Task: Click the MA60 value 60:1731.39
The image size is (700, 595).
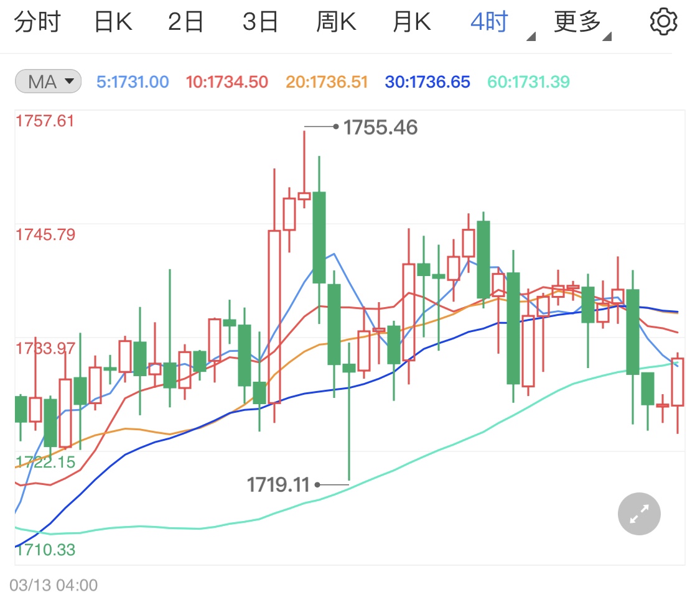Action: (x=528, y=81)
